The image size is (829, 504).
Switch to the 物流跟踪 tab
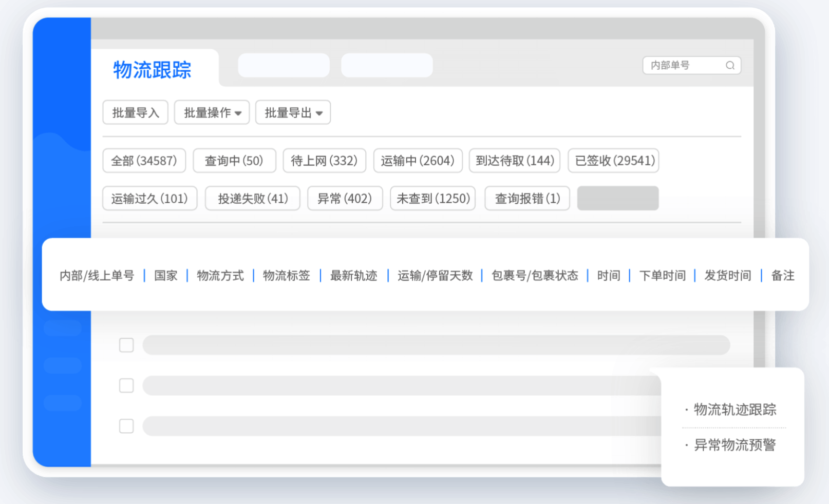152,70
